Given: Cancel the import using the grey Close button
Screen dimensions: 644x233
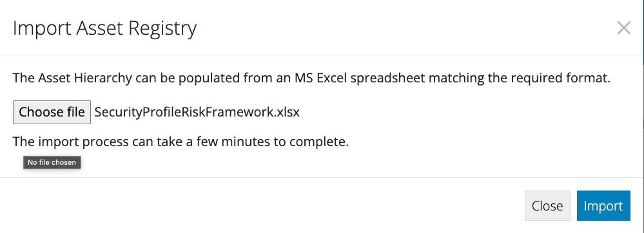Looking at the screenshot, I should [547, 205].
